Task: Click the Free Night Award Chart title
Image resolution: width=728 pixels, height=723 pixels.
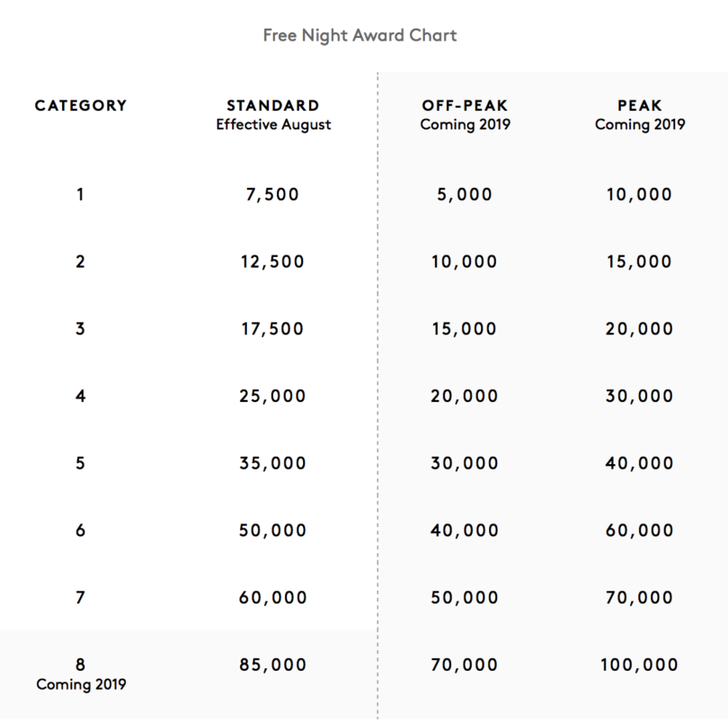Action: (360, 36)
